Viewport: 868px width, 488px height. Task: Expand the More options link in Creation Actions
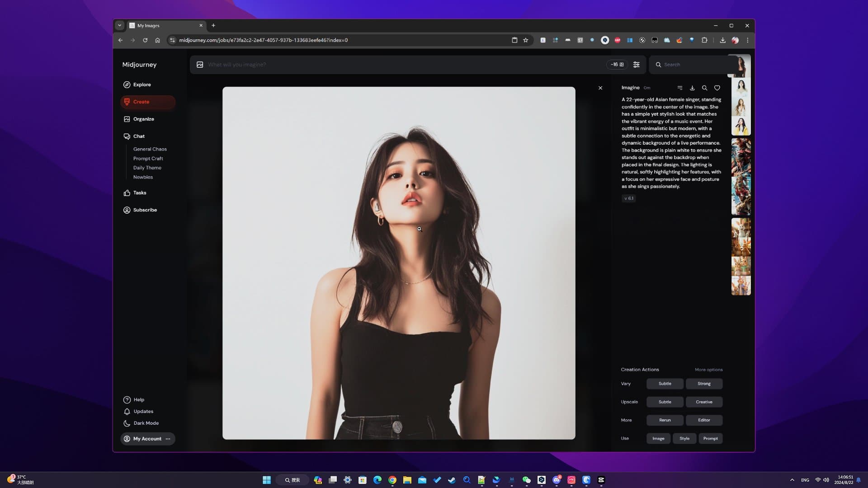(x=708, y=370)
